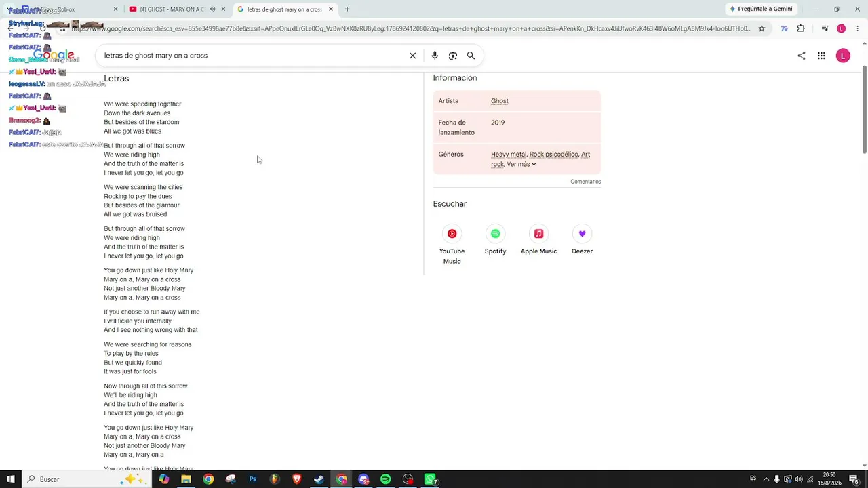
Task: Open the Chrome extensions puzzle icon
Action: (x=801, y=28)
